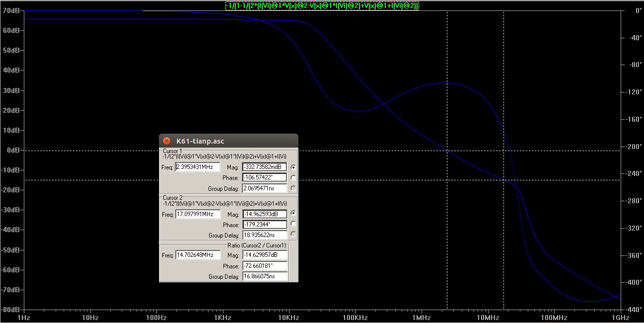Click the K61-tianp.asc dialog title bar
The width and height of the screenshot is (644, 323).
coord(228,141)
